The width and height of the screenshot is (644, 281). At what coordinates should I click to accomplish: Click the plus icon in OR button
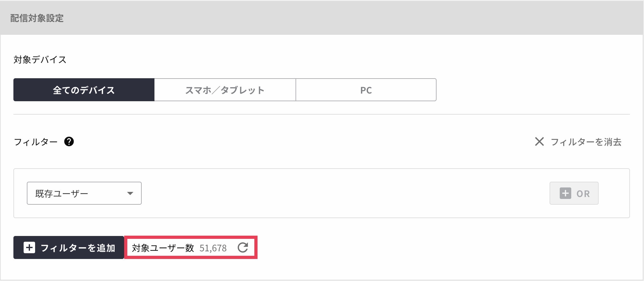[565, 193]
